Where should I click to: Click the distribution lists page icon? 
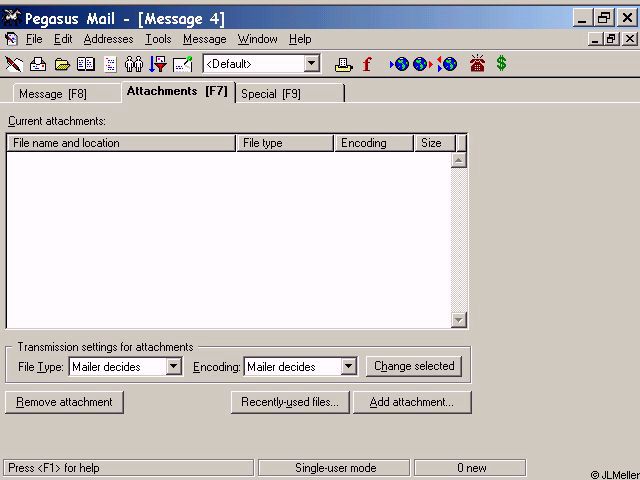[x=110, y=64]
